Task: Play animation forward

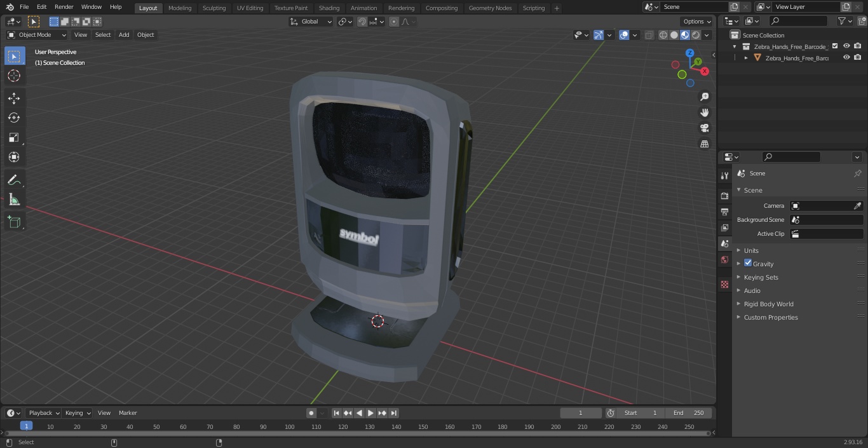Action: coord(370,413)
